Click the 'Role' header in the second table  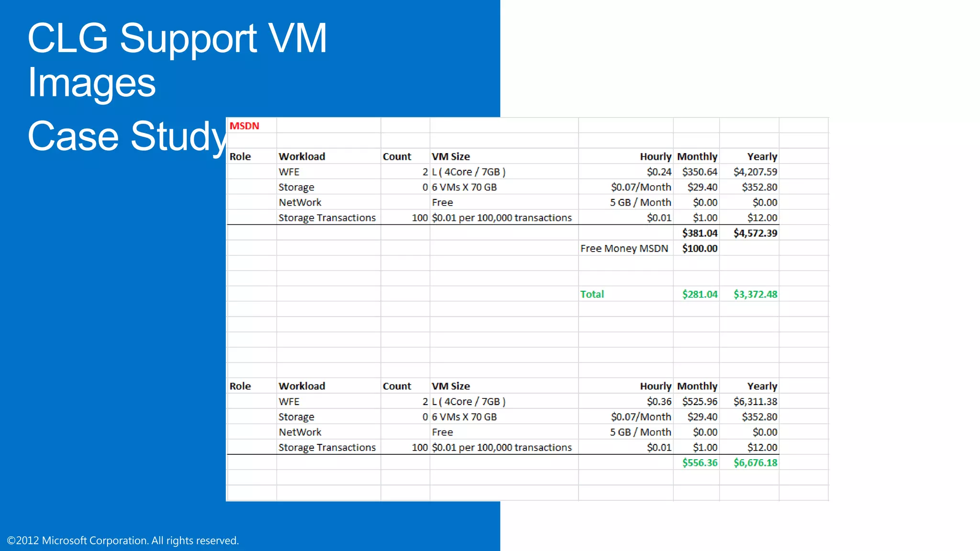pyautogui.click(x=240, y=386)
